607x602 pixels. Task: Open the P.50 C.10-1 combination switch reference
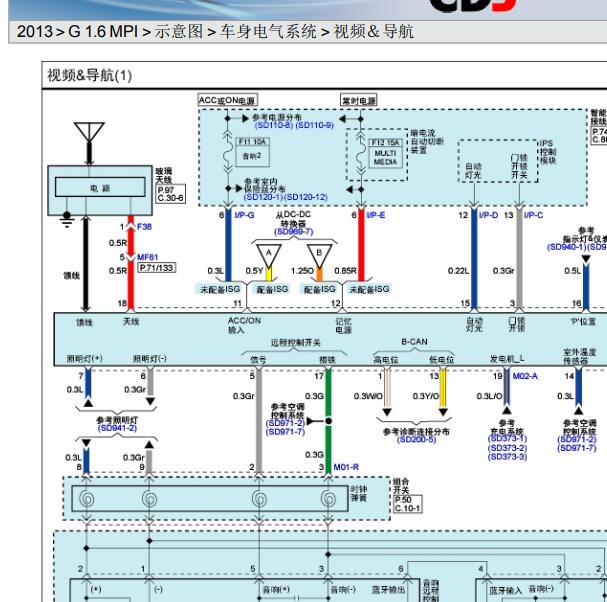[x=408, y=504]
